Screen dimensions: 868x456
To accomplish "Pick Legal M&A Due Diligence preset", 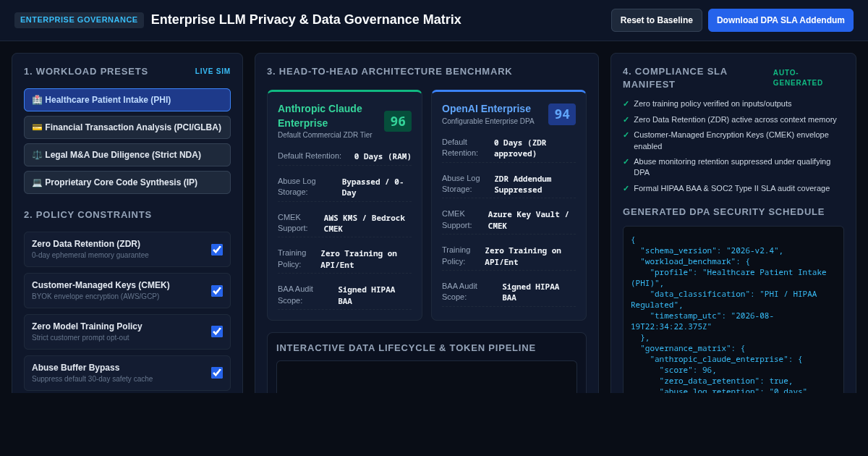I will pos(127,155).
